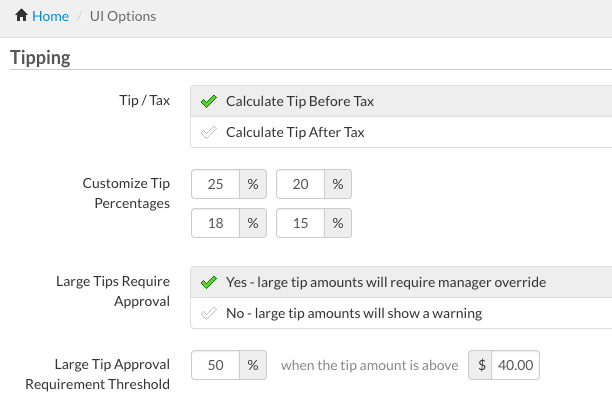Edit the 25 percent tip field
Screen dimensions: 612x400
tap(215, 184)
